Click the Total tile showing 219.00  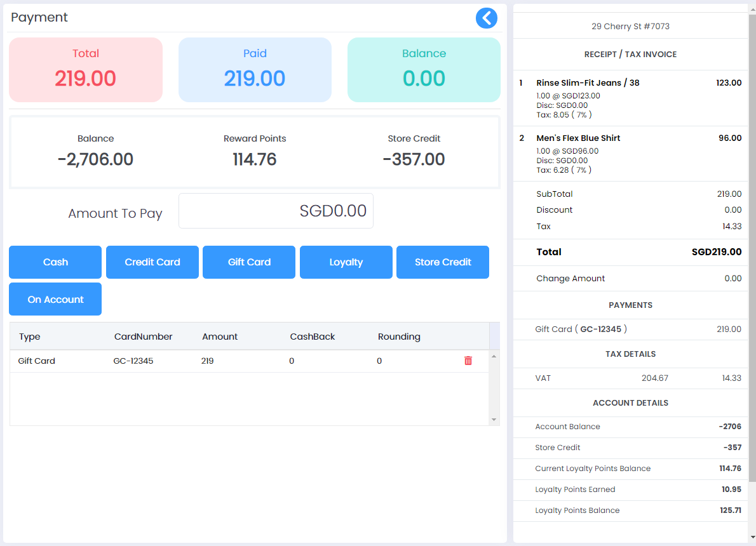click(x=85, y=70)
